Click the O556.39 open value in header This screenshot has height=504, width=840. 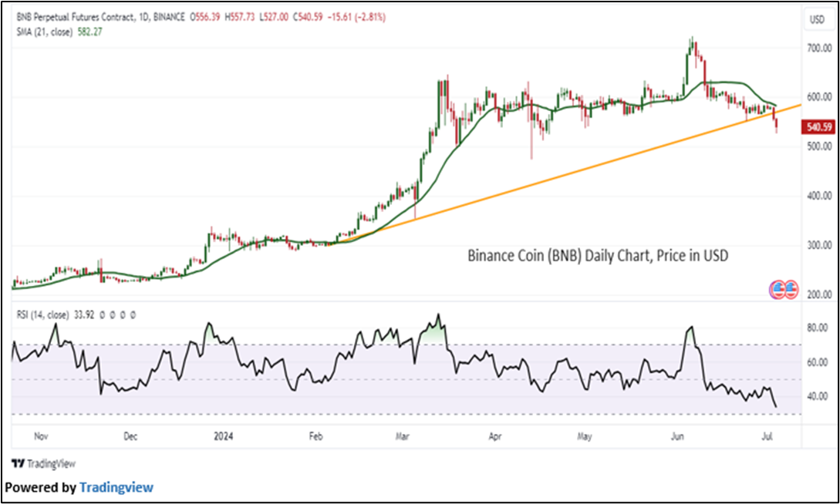click(x=205, y=18)
